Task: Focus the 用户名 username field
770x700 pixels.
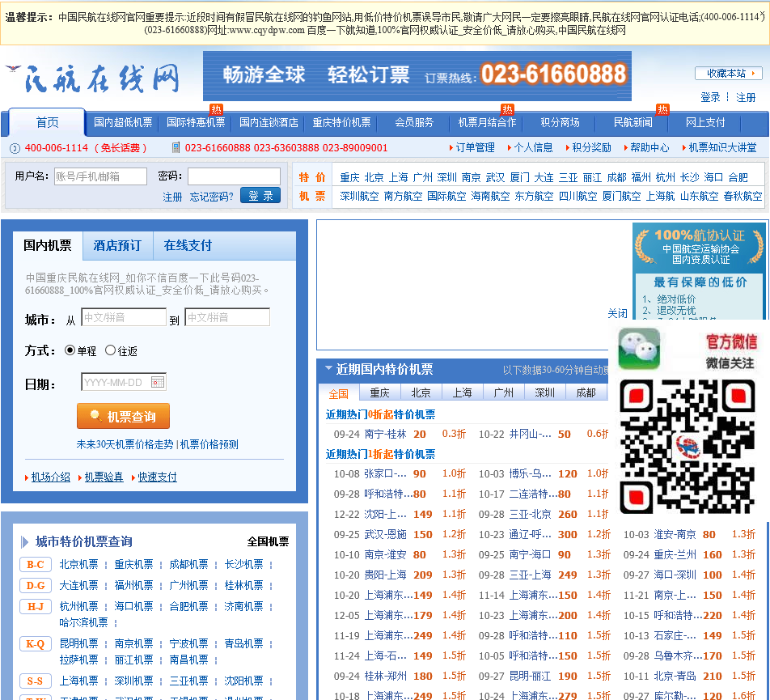Action: tap(100, 176)
